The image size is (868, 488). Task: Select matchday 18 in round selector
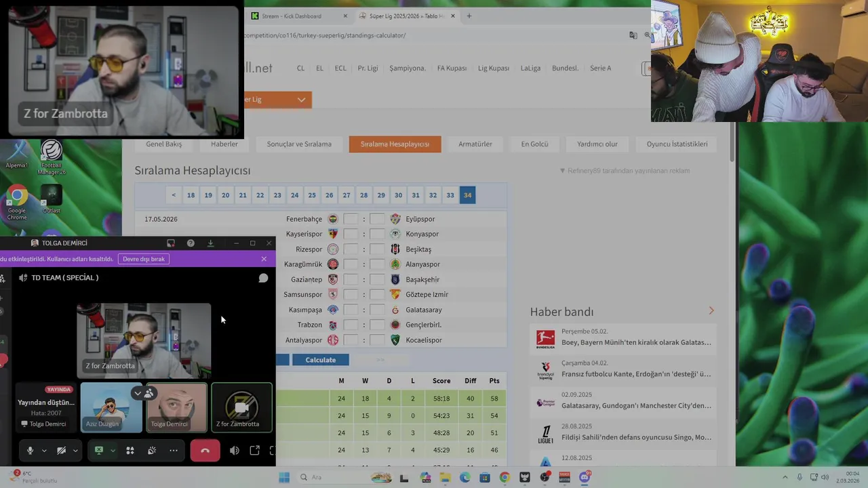point(191,195)
